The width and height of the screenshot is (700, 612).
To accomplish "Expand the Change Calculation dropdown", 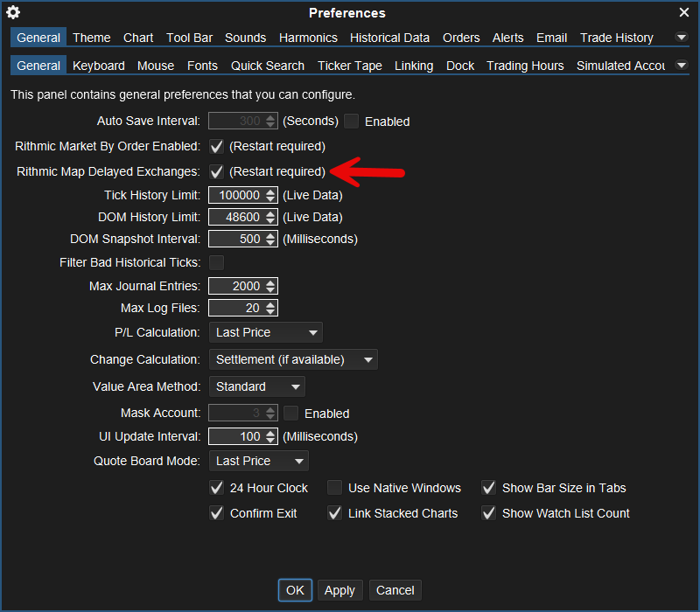I will pos(293,359).
